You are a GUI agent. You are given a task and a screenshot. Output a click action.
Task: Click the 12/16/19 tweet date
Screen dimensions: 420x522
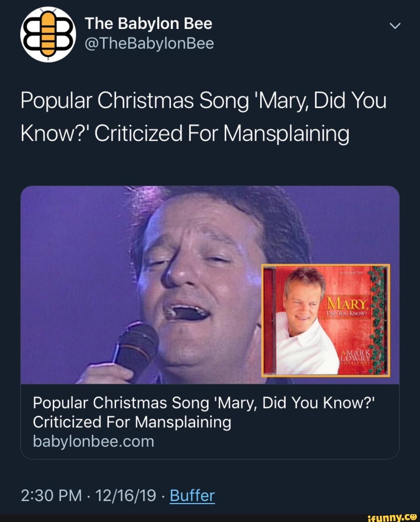click(x=125, y=496)
